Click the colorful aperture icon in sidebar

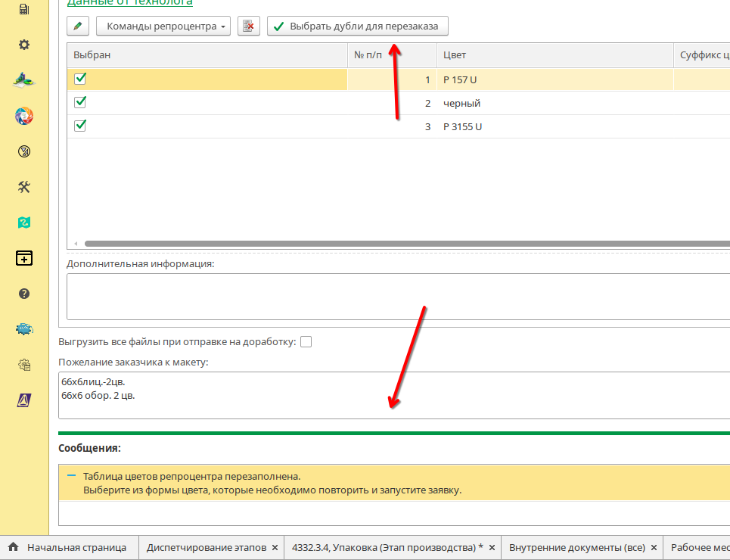tap(24, 116)
